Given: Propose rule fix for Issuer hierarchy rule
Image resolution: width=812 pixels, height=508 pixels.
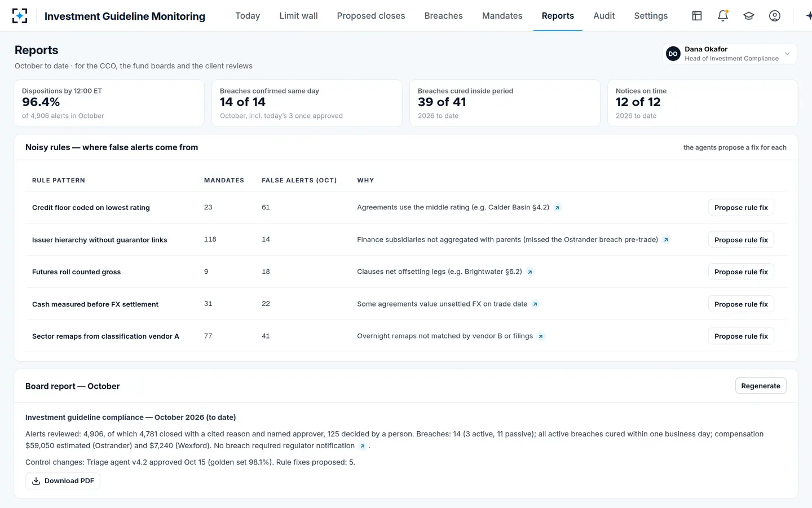Looking at the screenshot, I should point(741,240).
